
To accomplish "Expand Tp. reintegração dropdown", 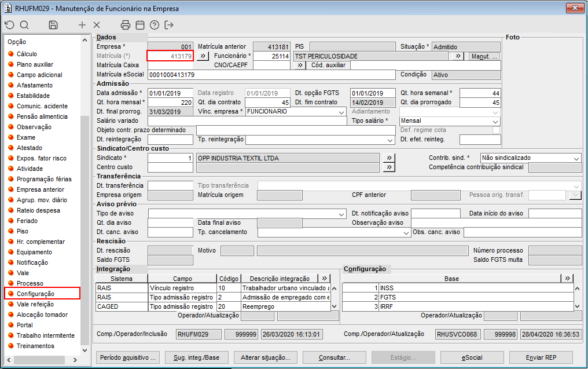I will coord(390,140).
